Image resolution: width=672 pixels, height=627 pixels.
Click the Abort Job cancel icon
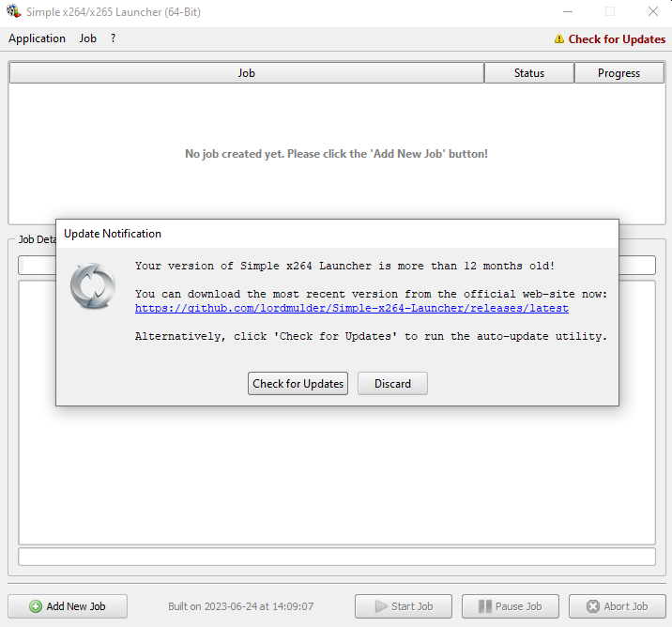593,606
